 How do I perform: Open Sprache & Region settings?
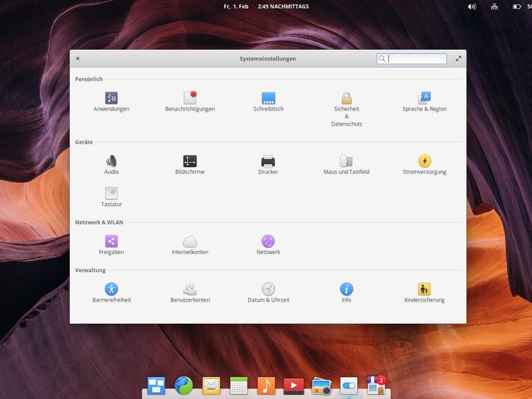pos(424,101)
